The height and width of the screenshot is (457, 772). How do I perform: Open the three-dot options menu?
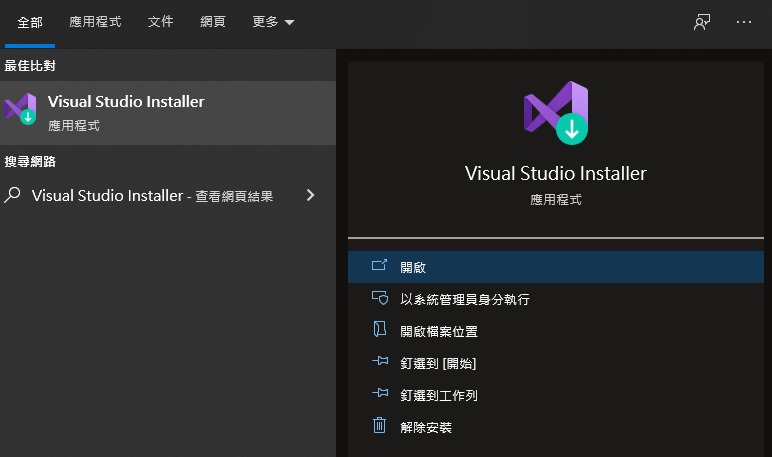coord(743,22)
